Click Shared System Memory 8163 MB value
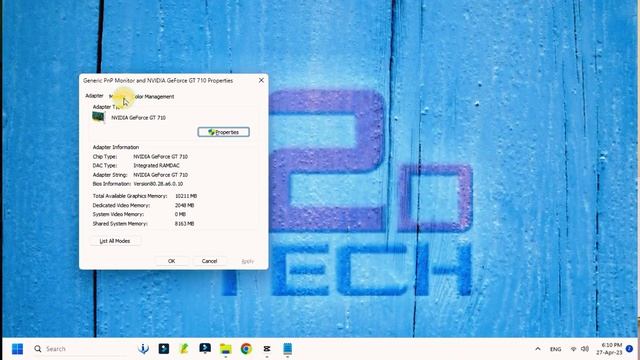This screenshot has height=360, width=640. (x=184, y=224)
